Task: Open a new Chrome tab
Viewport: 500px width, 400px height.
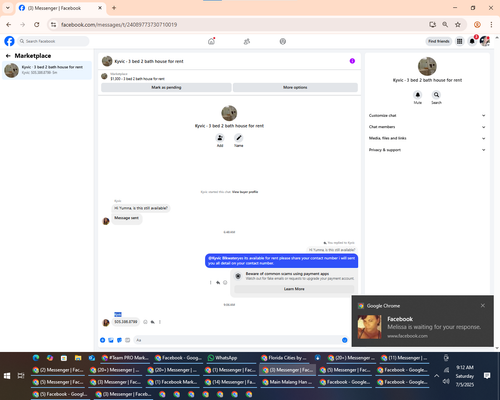Action: [114, 8]
